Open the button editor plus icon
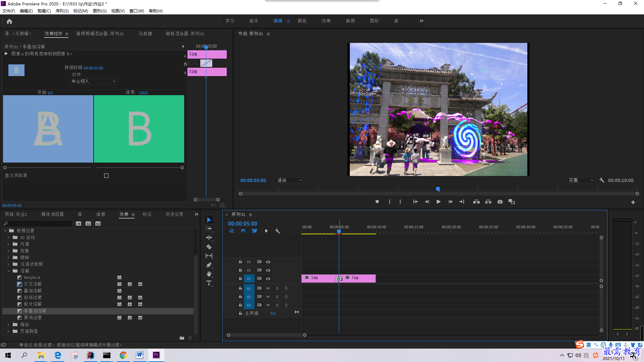 (x=633, y=202)
